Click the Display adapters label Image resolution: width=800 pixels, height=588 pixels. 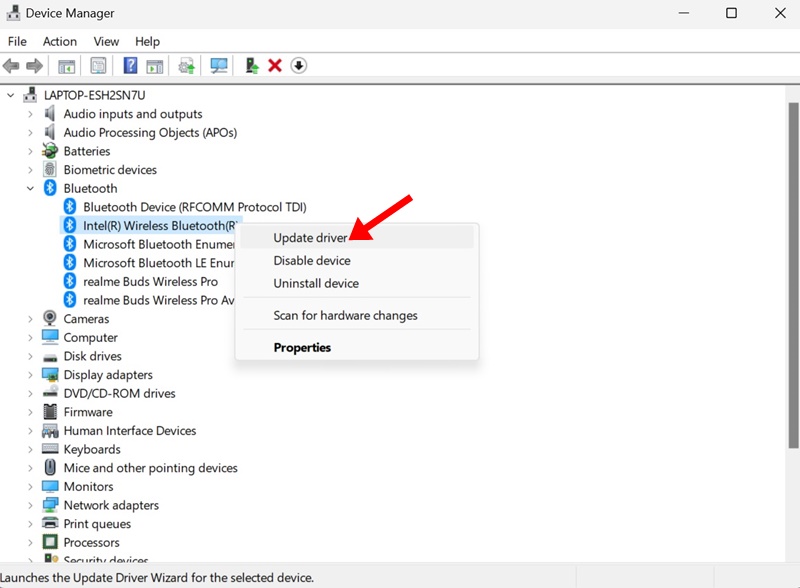(x=108, y=375)
